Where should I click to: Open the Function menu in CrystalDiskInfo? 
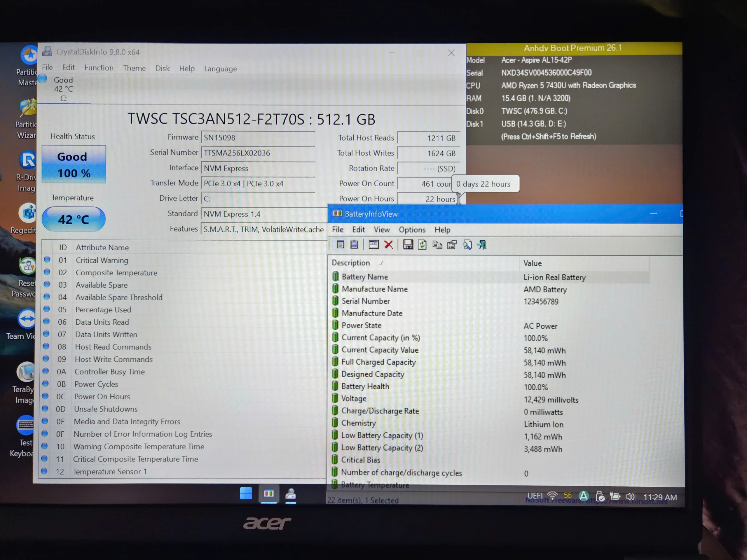(99, 68)
